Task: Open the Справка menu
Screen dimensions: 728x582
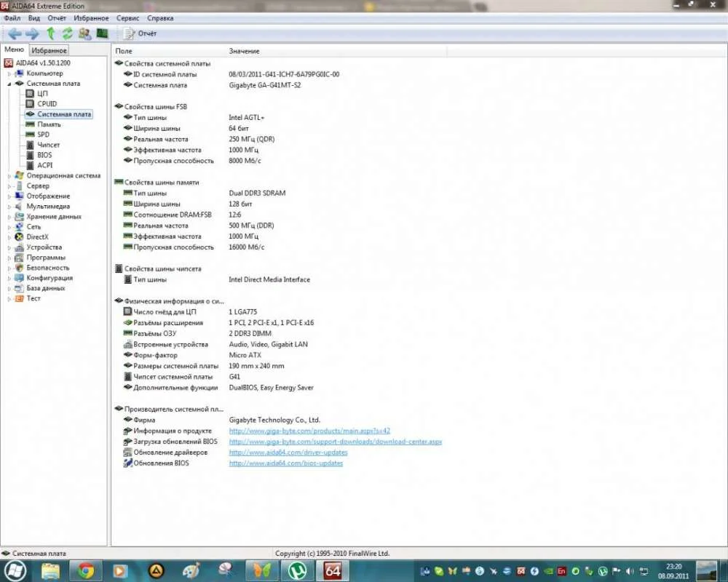Action: tap(160, 18)
